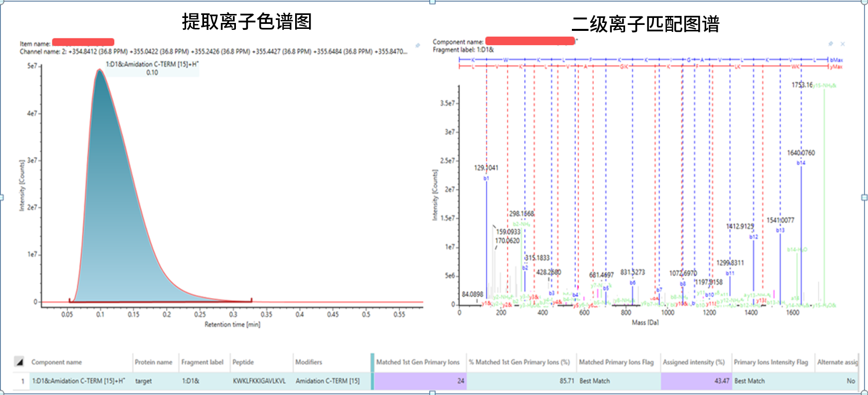
Task: Click the 'Fragment label: 1:D1&' text above the spectrum
Action: (x=463, y=50)
